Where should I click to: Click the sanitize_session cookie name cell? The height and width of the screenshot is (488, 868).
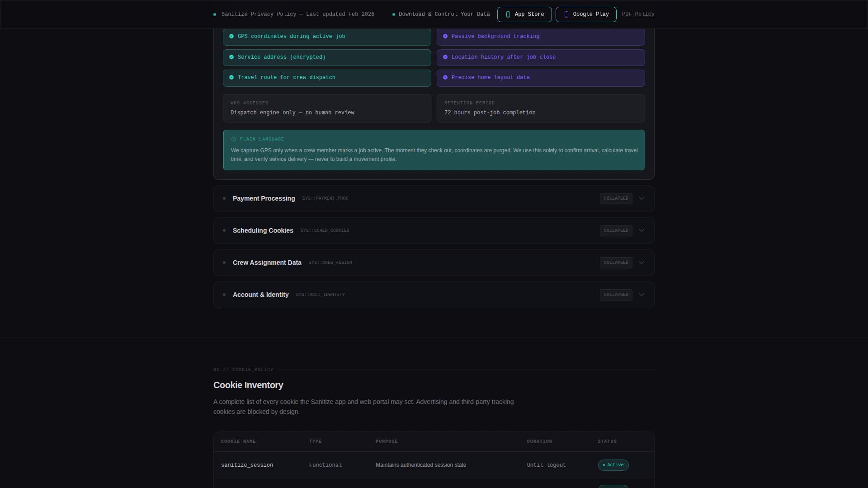(x=247, y=465)
